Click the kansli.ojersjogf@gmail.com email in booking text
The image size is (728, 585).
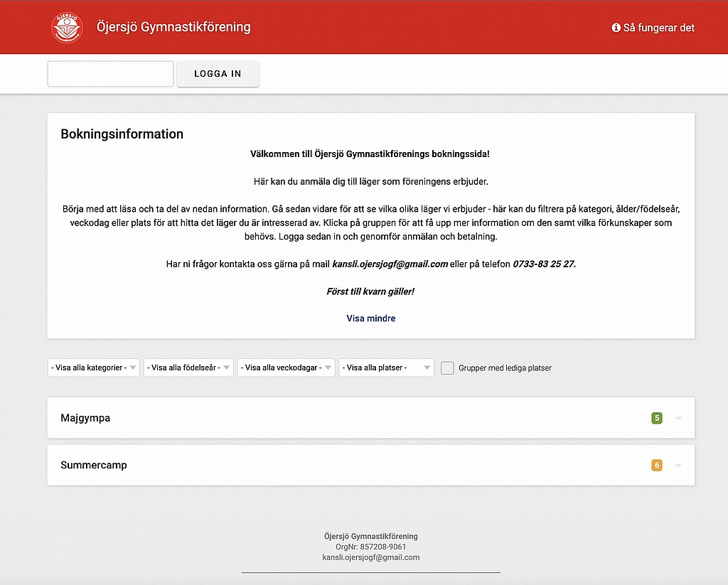click(390, 264)
